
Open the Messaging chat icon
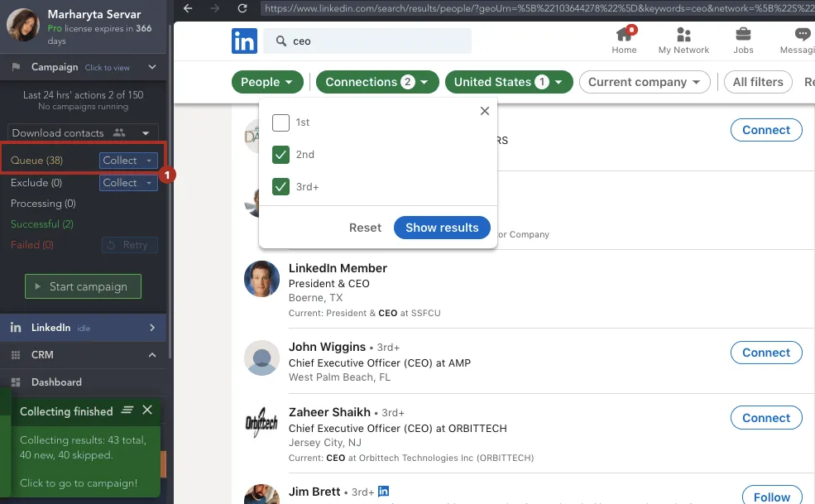coord(803,34)
